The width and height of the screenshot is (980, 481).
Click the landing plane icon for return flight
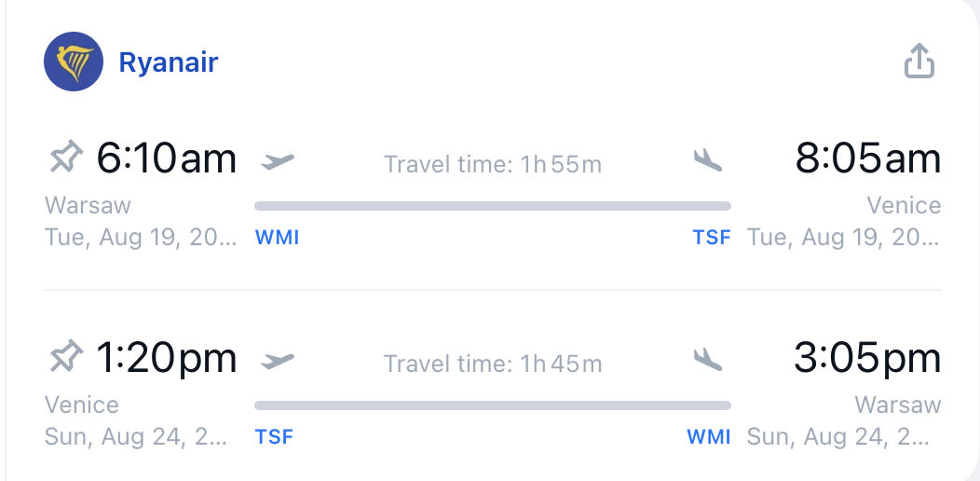coord(708,360)
